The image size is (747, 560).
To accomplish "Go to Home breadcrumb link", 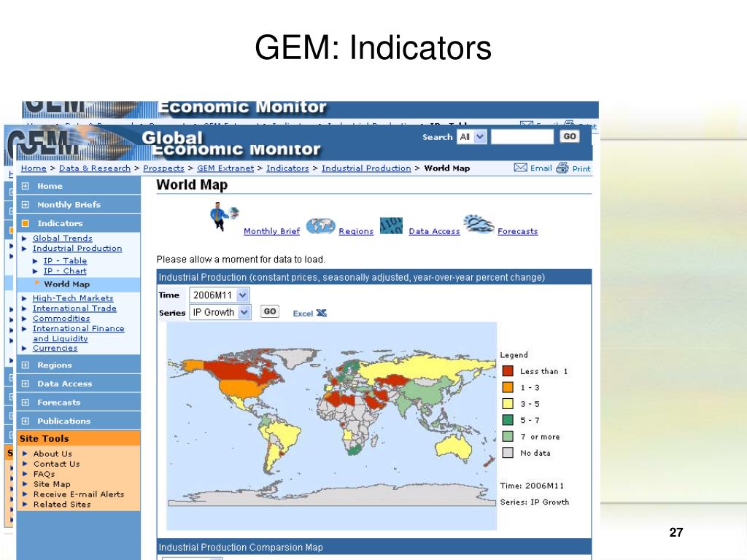I will pos(34,168).
